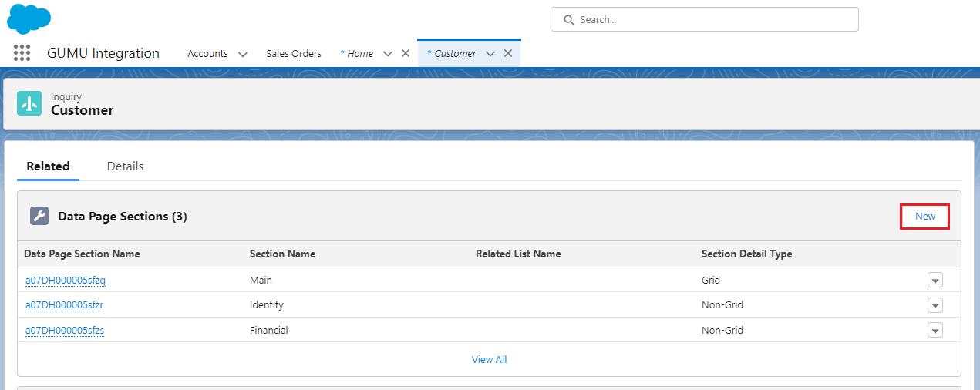
Task: Switch to the Details tab
Action: click(x=125, y=166)
